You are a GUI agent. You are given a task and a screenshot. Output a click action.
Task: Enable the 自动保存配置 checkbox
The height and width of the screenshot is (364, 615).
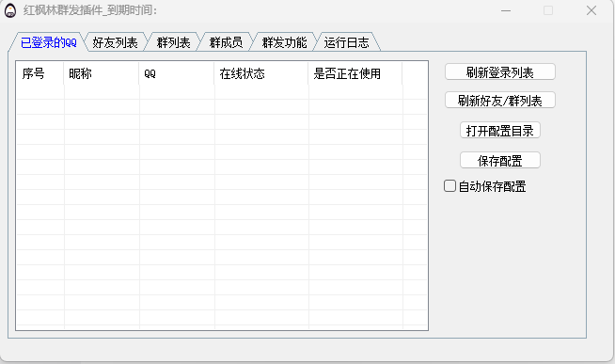pyautogui.click(x=449, y=186)
